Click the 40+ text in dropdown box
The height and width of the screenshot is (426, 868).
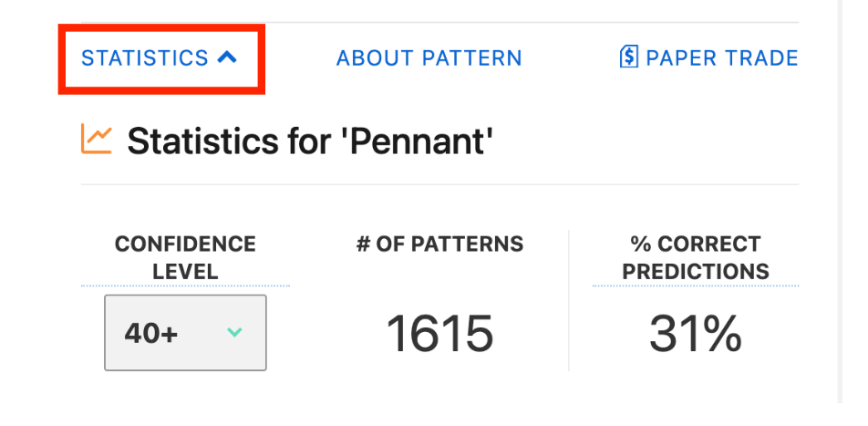[x=151, y=333]
